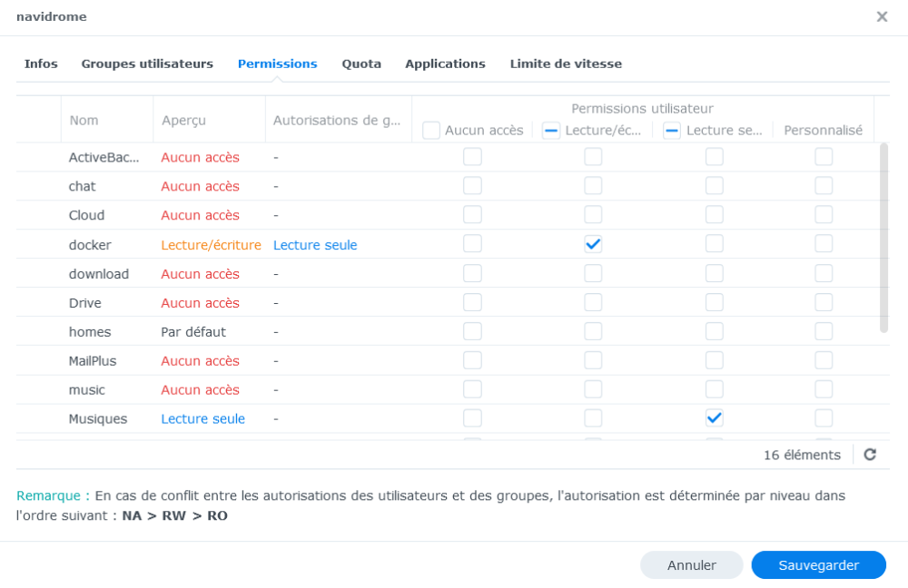Check Lecture seule for homes
This screenshot has width=908, height=588.
pyautogui.click(x=714, y=331)
